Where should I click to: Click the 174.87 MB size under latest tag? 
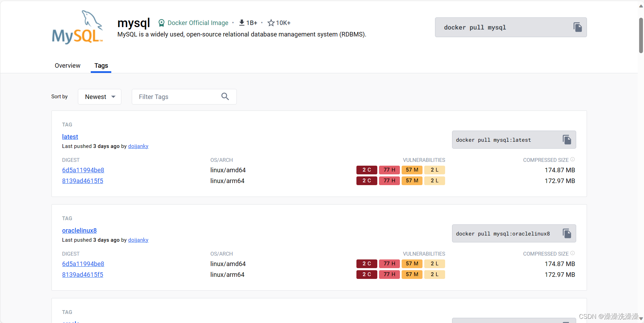point(560,170)
